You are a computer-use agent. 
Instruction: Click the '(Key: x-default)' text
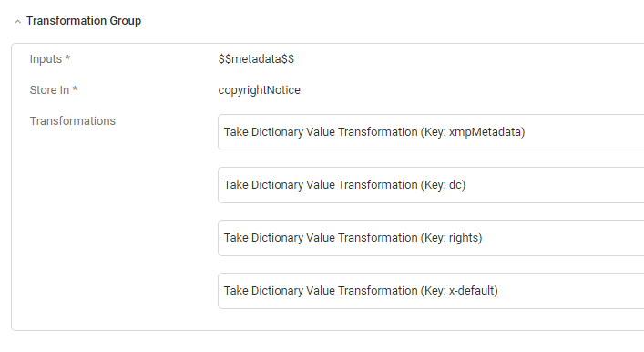point(459,291)
